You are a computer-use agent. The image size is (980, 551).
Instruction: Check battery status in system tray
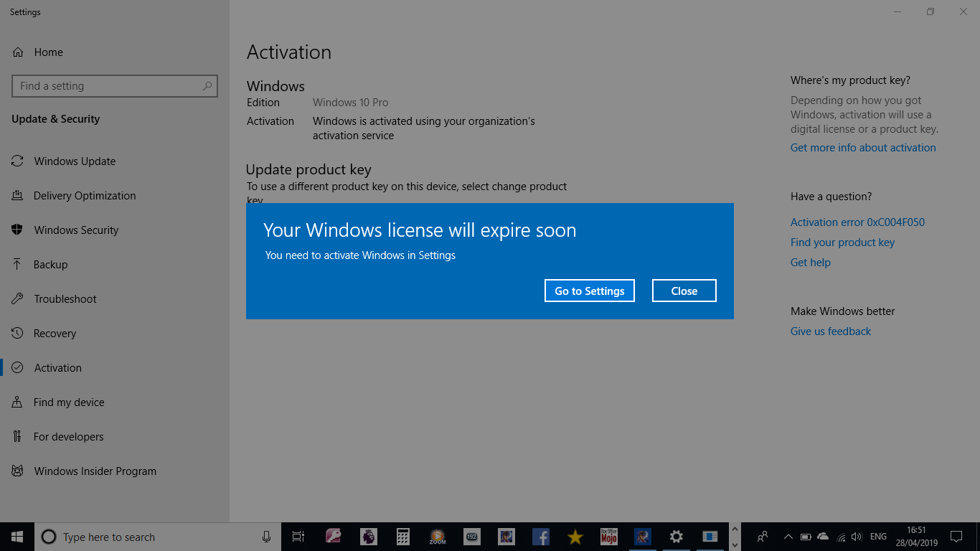pyautogui.click(x=806, y=537)
